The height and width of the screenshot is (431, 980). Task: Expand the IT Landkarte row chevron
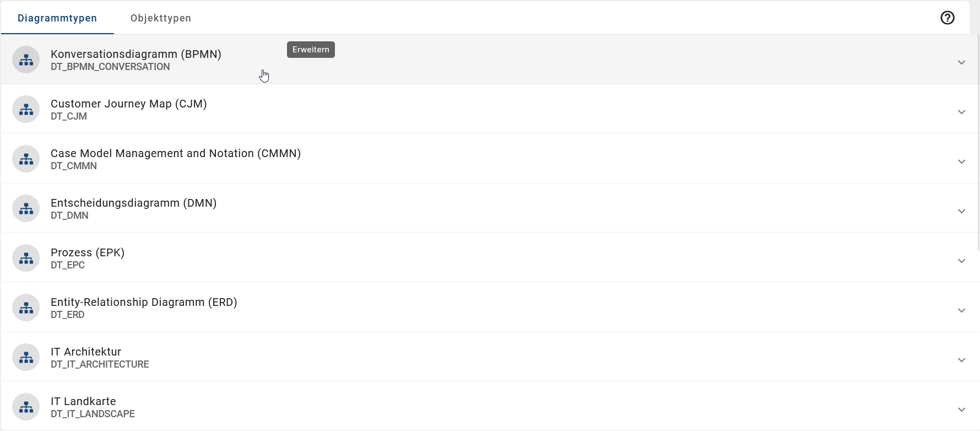coord(961,410)
